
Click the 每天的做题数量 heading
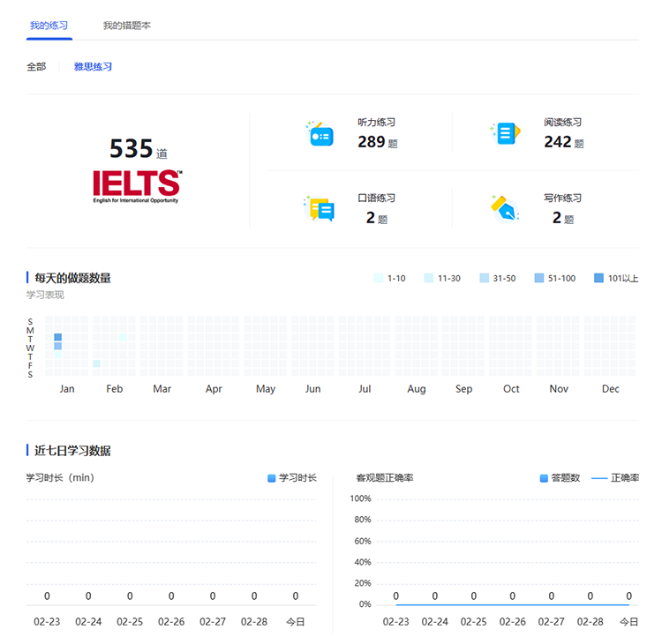(72, 278)
